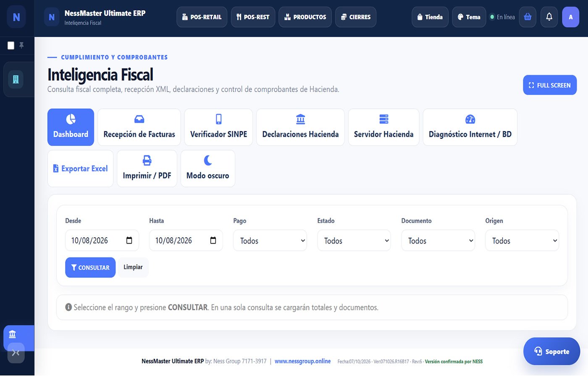Click the Desde date value 10/08/2026

(x=89, y=241)
